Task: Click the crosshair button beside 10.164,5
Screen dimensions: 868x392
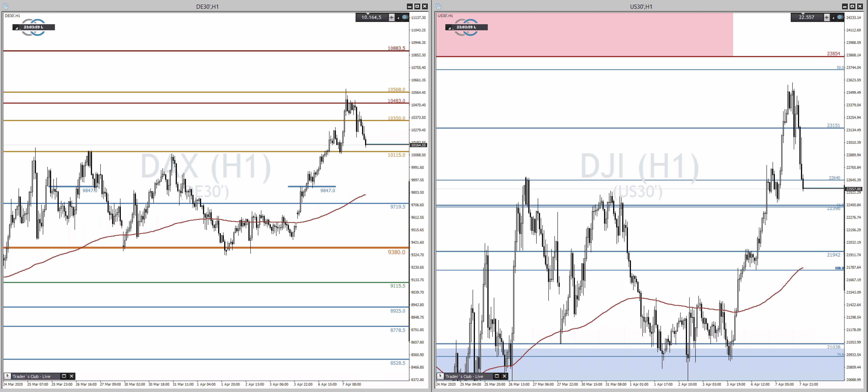Action: 392,18
